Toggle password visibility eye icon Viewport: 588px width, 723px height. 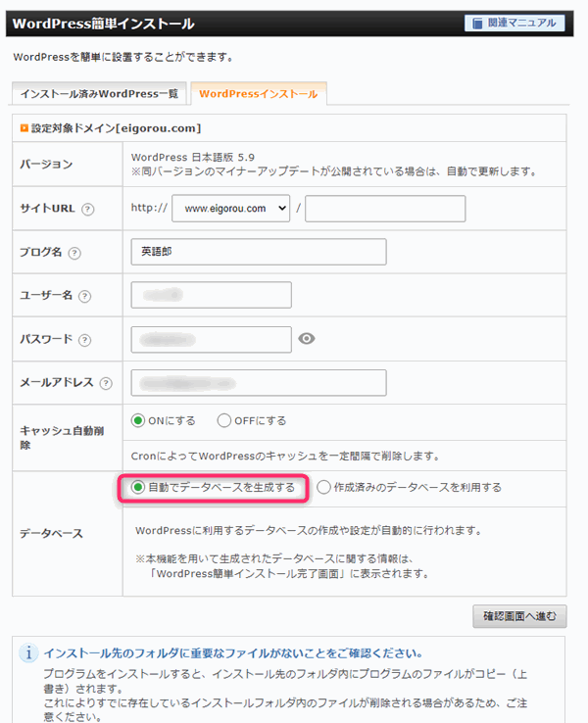306,339
